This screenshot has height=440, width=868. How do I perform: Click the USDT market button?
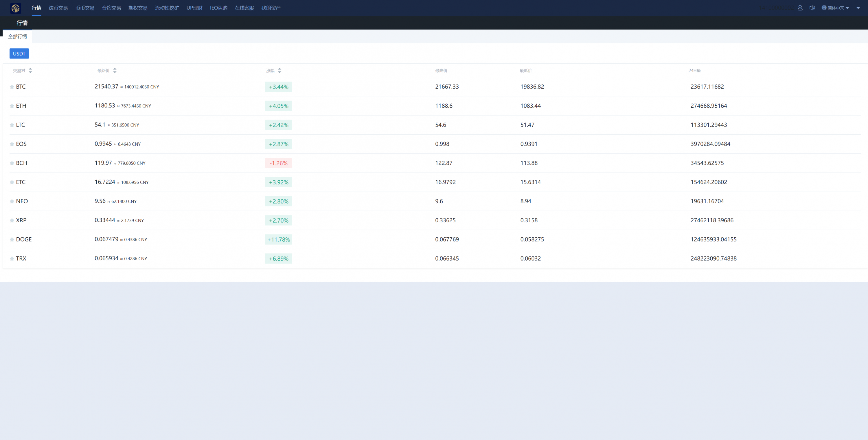(x=19, y=54)
